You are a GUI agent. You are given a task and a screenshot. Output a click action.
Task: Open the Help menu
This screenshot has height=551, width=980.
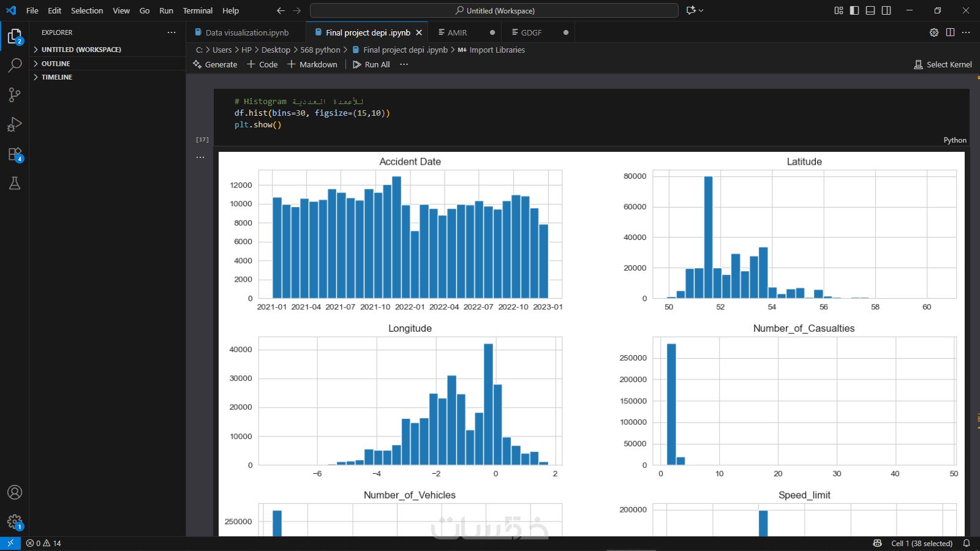[x=231, y=10]
